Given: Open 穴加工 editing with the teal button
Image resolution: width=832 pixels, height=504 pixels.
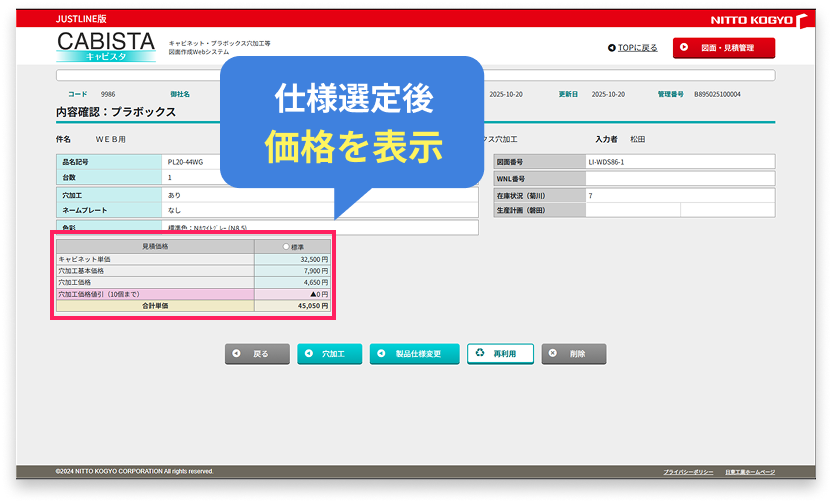Looking at the screenshot, I should 330,354.
